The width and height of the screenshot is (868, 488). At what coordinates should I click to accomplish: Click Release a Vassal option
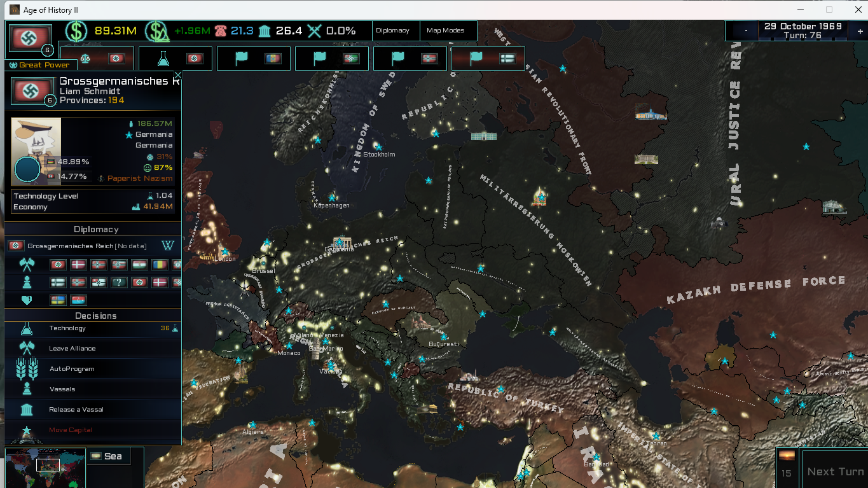tap(76, 410)
